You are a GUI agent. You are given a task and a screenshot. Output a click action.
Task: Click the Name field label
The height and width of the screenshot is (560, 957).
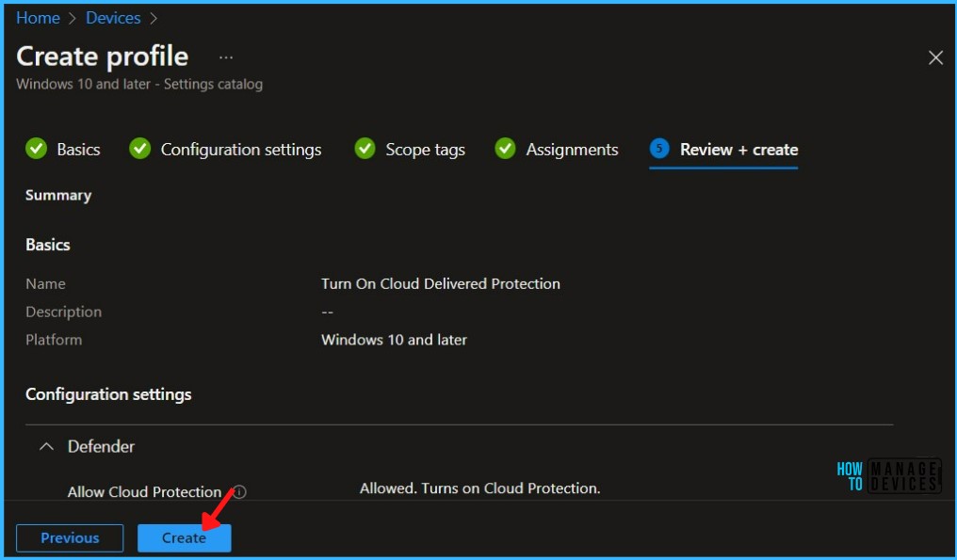tap(45, 283)
